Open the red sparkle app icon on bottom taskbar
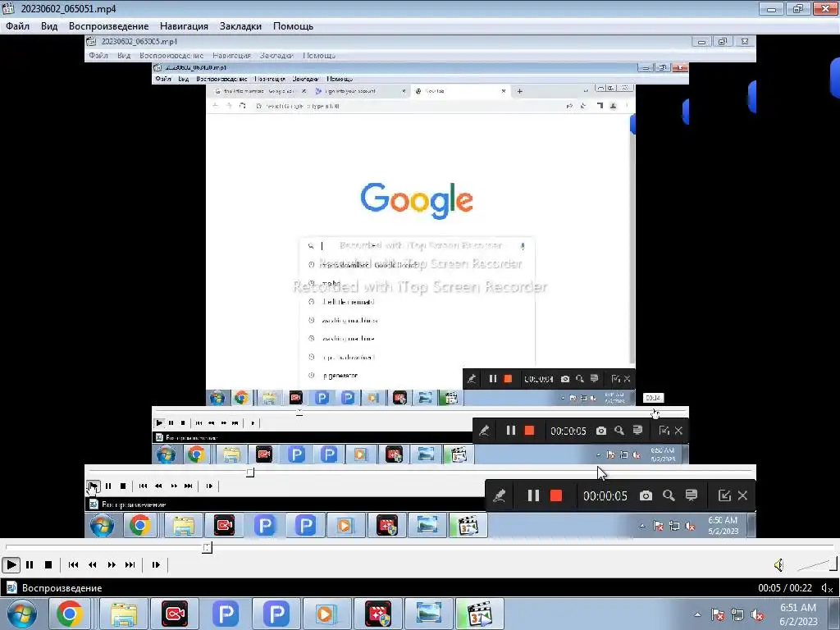Image resolution: width=840 pixels, height=630 pixels. [x=378, y=614]
